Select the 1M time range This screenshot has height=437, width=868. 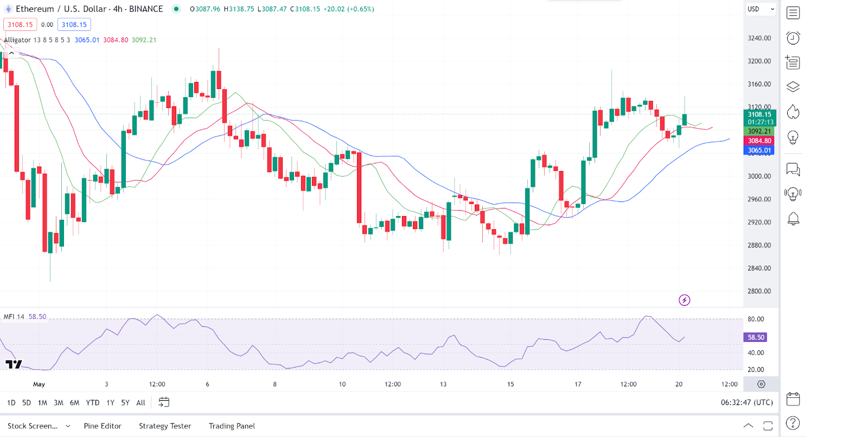tap(42, 403)
